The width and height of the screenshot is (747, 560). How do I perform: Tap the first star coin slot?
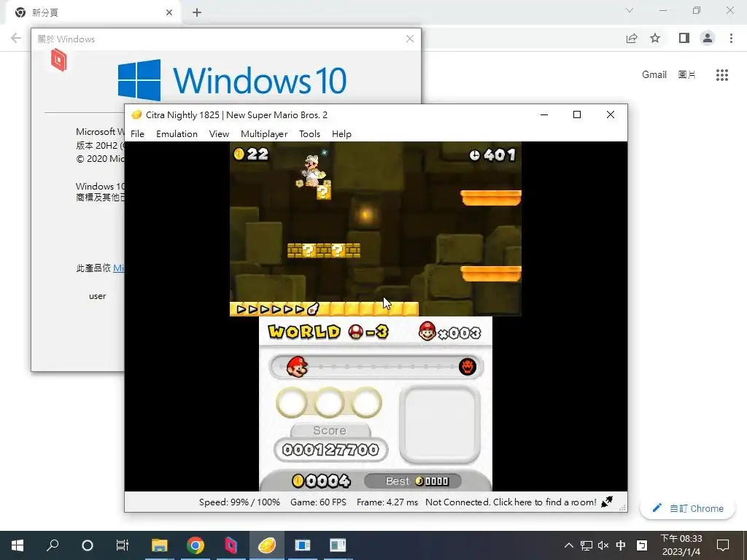tap(292, 402)
